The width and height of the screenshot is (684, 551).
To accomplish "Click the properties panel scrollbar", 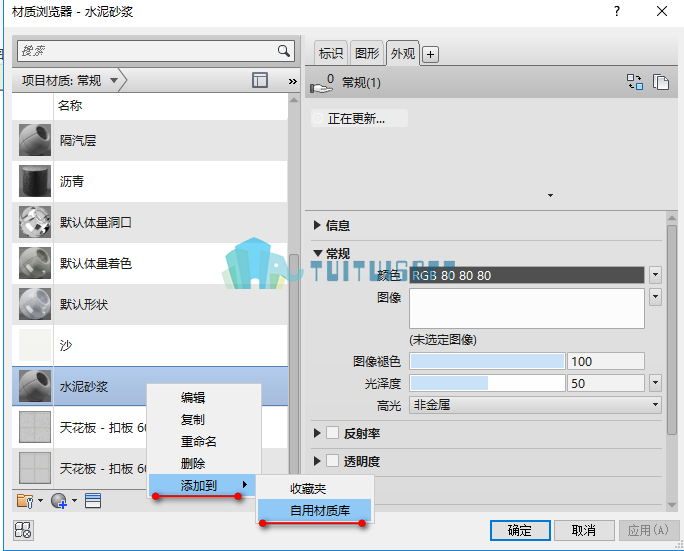I will tap(672, 329).
